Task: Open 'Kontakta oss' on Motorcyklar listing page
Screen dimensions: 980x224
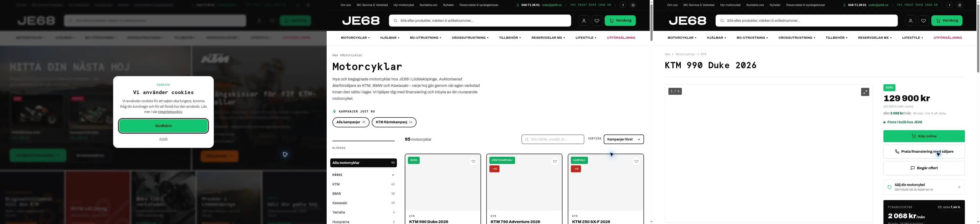Action: 428,5
